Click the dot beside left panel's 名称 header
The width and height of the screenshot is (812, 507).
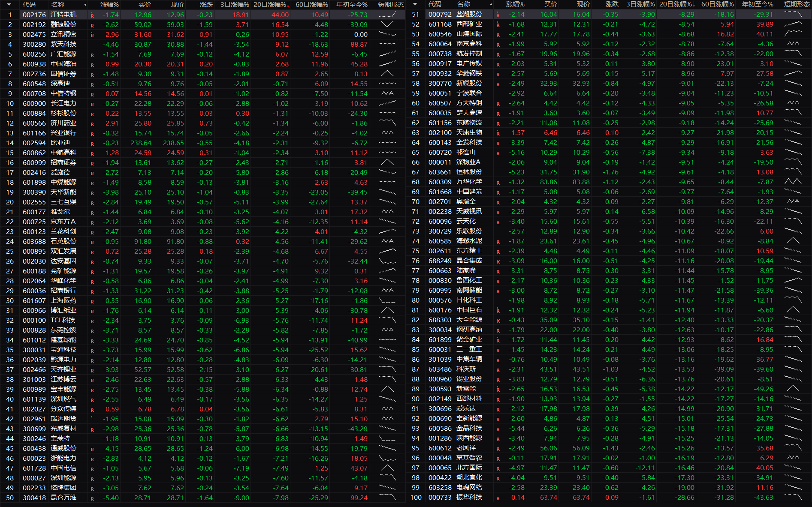click(x=85, y=5)
